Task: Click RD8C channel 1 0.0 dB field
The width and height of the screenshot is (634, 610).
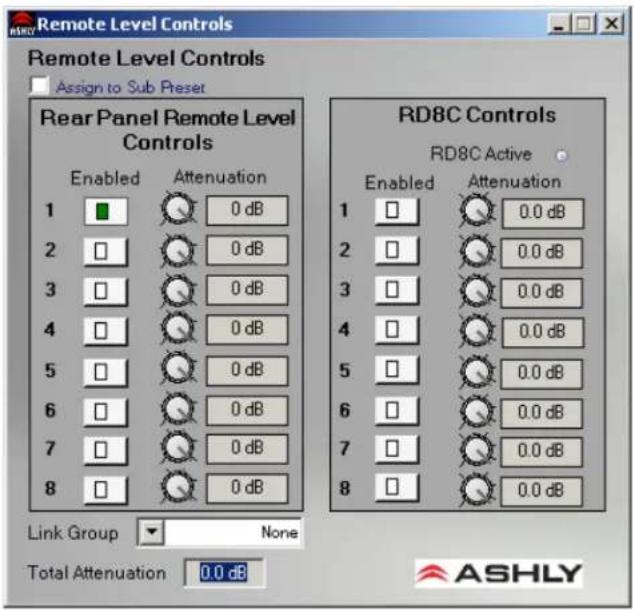Action: tap(543, 213)
